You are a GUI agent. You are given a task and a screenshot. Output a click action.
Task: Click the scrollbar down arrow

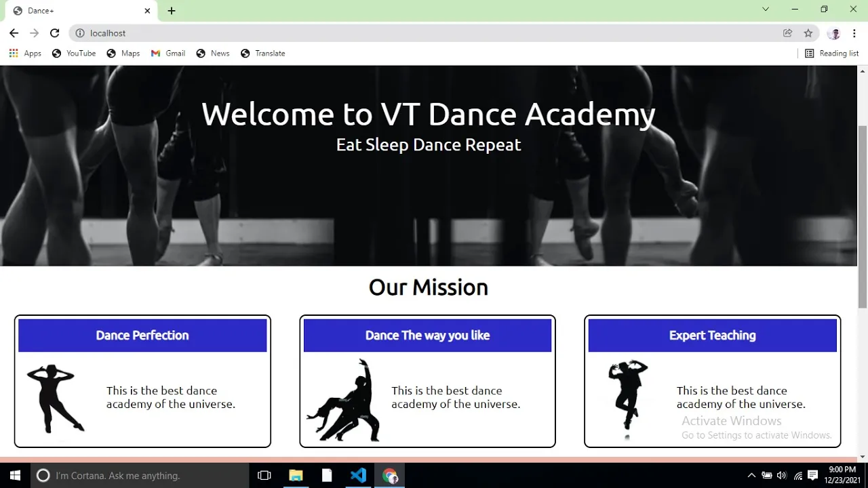pyautogui.click(x=863, y=457)
